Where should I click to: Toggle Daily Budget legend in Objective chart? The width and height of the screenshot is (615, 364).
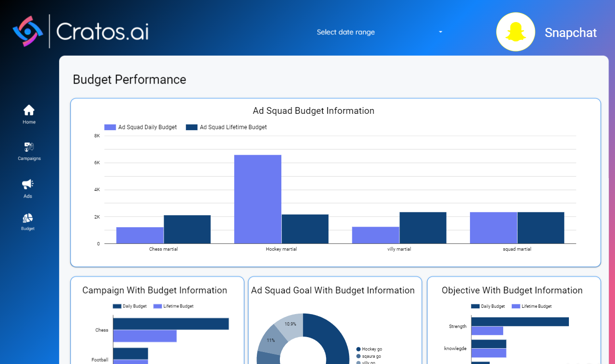coord(488,306)
